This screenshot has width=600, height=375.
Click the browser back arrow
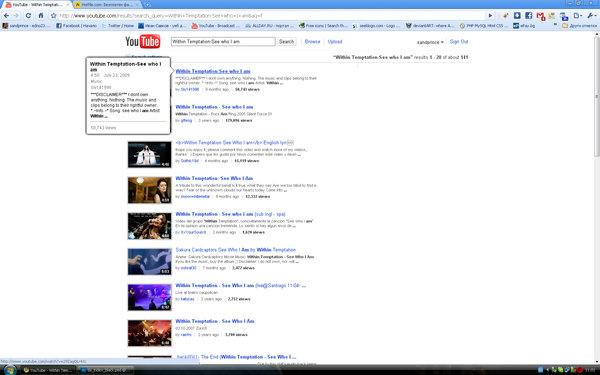pos(7,16)
